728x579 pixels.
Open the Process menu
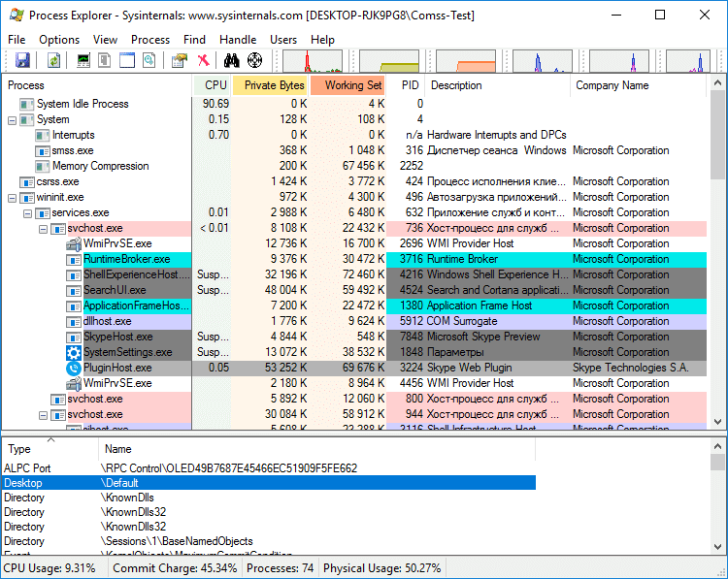[x=149, y=40]
